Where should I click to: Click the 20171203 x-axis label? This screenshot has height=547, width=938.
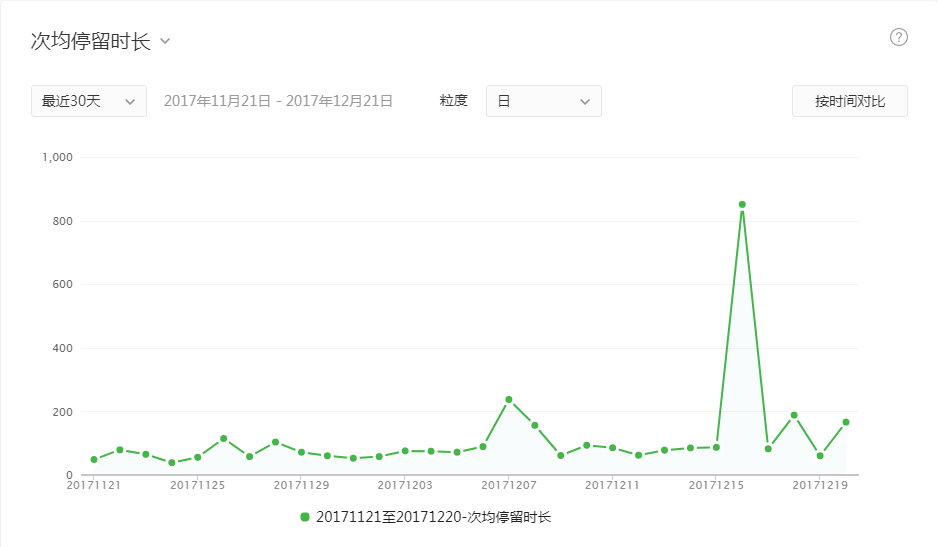405,486
